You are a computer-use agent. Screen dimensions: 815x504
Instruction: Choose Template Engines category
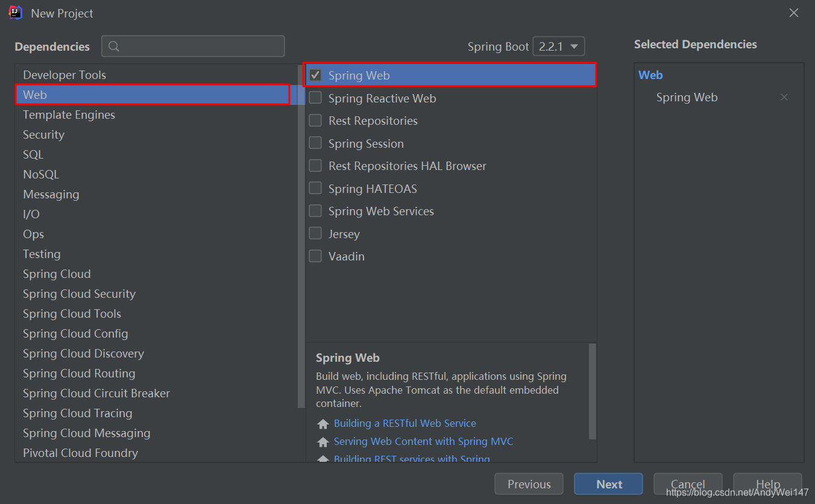[x=157, y=115]
